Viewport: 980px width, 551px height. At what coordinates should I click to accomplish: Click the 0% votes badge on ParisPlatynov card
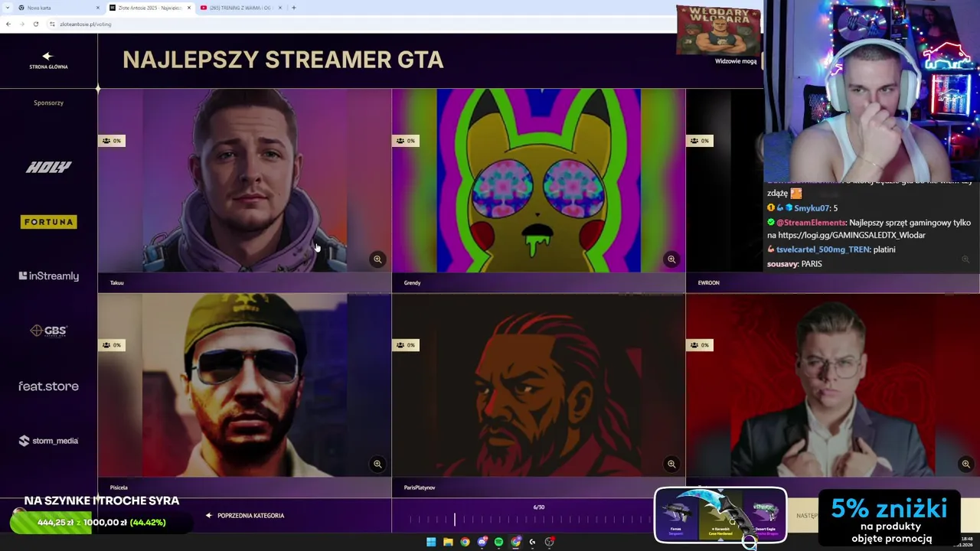[405, 345]
